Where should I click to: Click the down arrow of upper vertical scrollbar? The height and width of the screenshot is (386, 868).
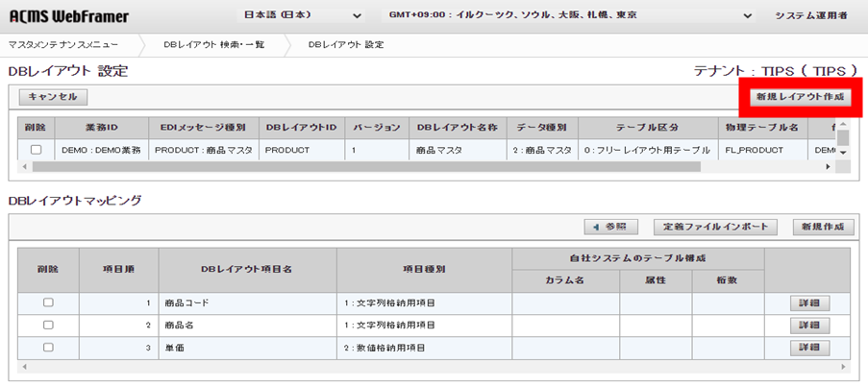pyautogui.click(x=843, y=153)
